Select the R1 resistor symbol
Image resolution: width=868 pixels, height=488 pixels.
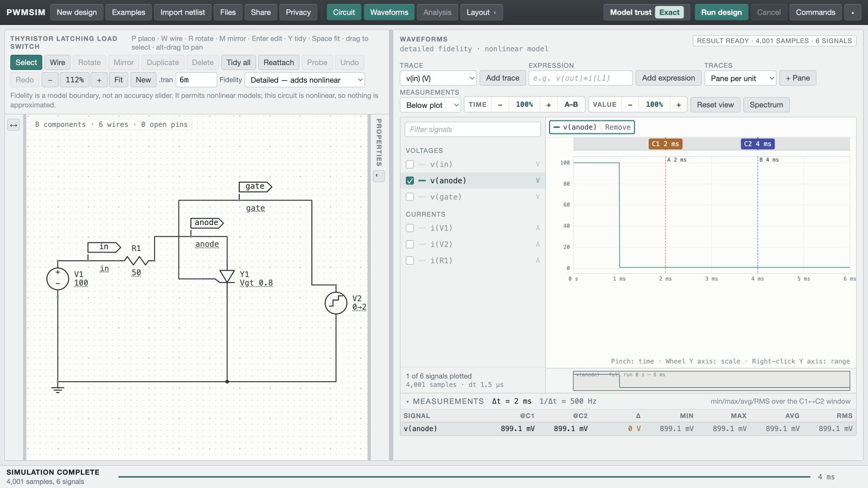pos(136,261)
